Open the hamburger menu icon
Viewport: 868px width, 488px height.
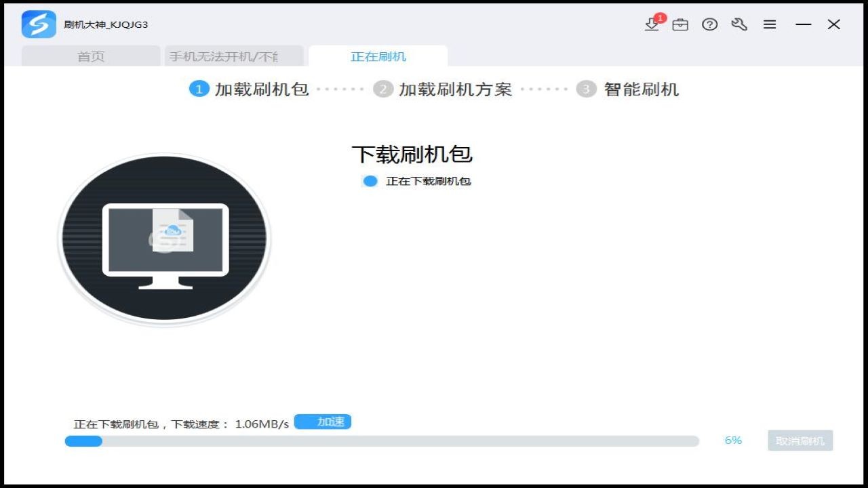[x=769, y=24]
